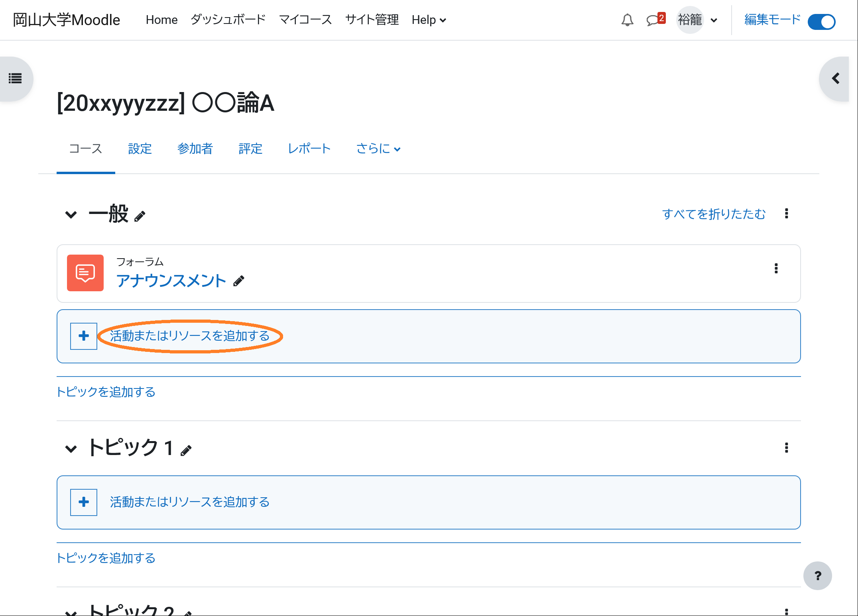Edit the トピック 1 section name pencil
Image resolution: width=858 pixels, height=616 pixels.
click(186, 451)
